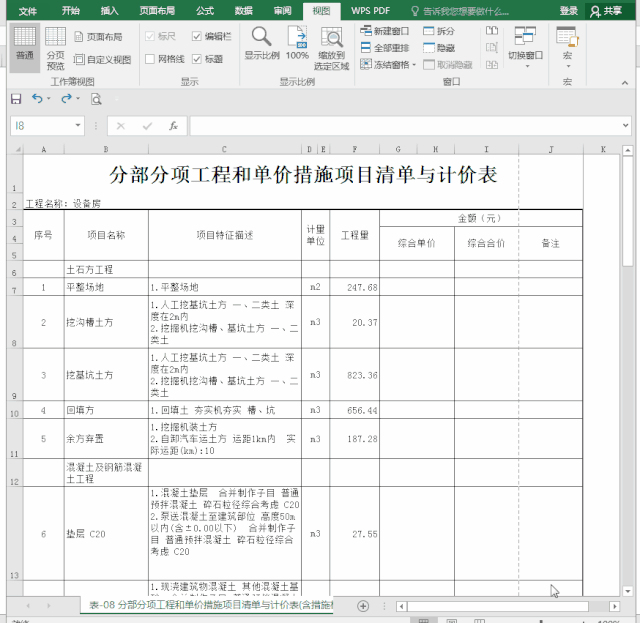The width and height of the screenshot is (640, 623).
Task: Click cell containing 平整场地 in column B
Action: 106,287
